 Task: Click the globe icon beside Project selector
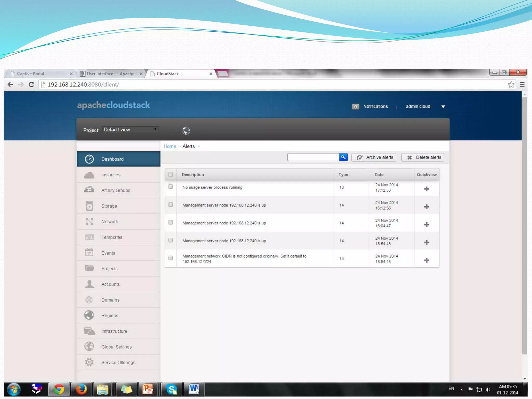(186, 130)
